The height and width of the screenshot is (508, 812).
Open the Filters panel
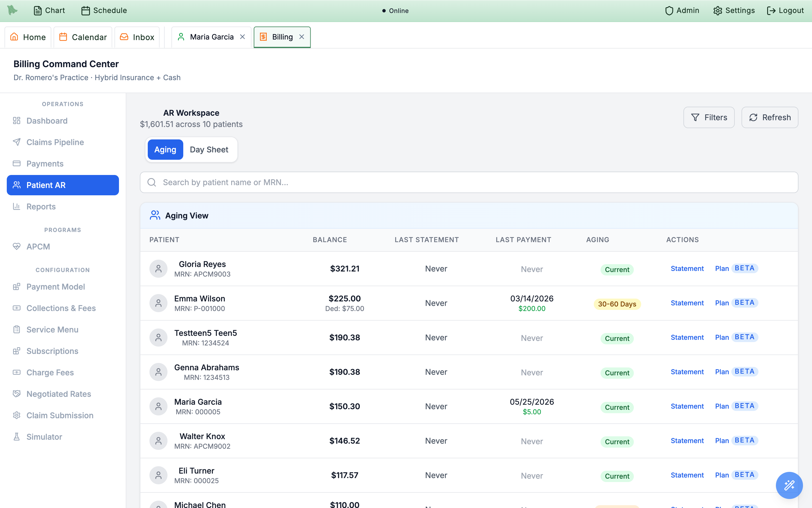pyautogui.click(x=709, y=117)
